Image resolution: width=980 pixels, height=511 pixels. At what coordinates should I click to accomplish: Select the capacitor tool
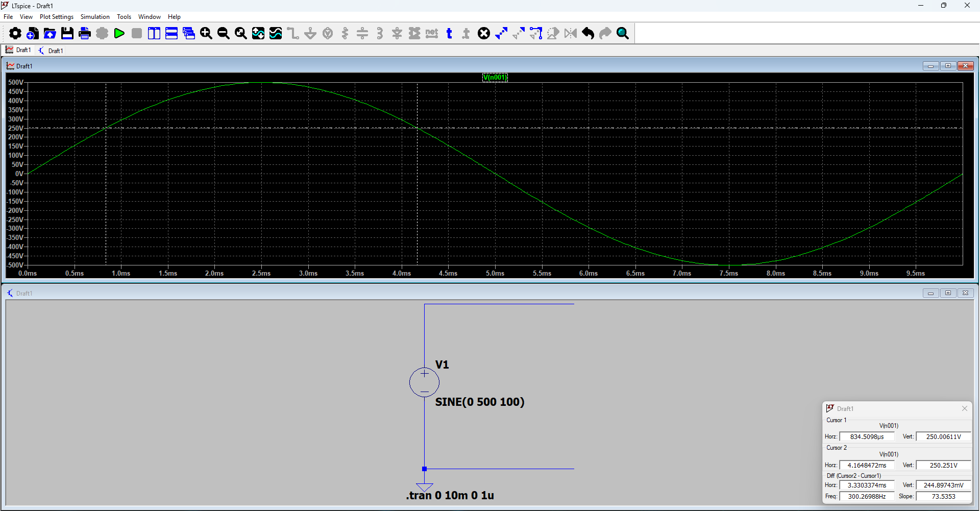point(362,34)
